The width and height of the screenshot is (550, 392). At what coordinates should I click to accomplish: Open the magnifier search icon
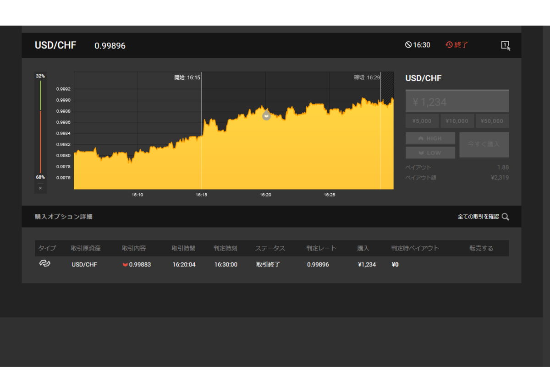[505, 217]
